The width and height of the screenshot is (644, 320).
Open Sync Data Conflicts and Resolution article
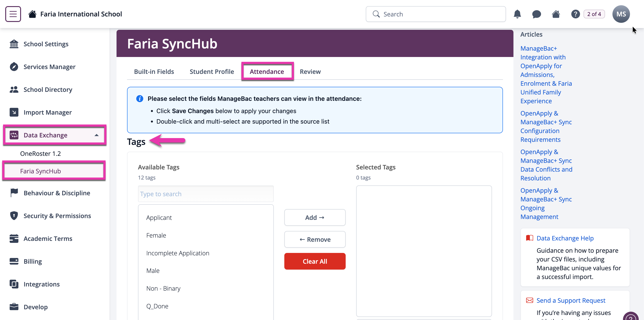click(546, 165)
